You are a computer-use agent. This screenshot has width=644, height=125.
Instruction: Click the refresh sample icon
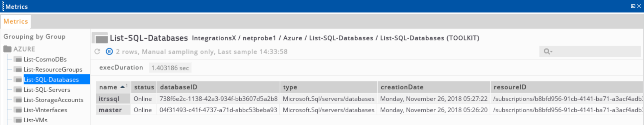[97, 52]
